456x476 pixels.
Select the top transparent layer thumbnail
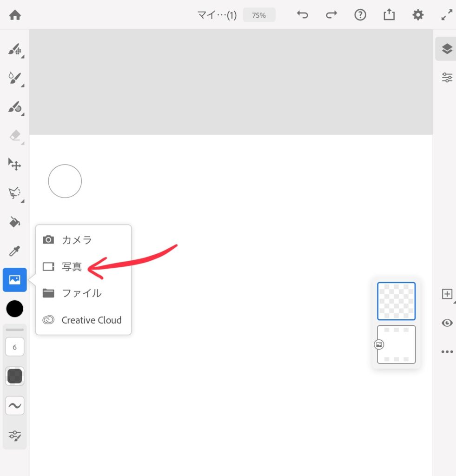pos(396,301)
